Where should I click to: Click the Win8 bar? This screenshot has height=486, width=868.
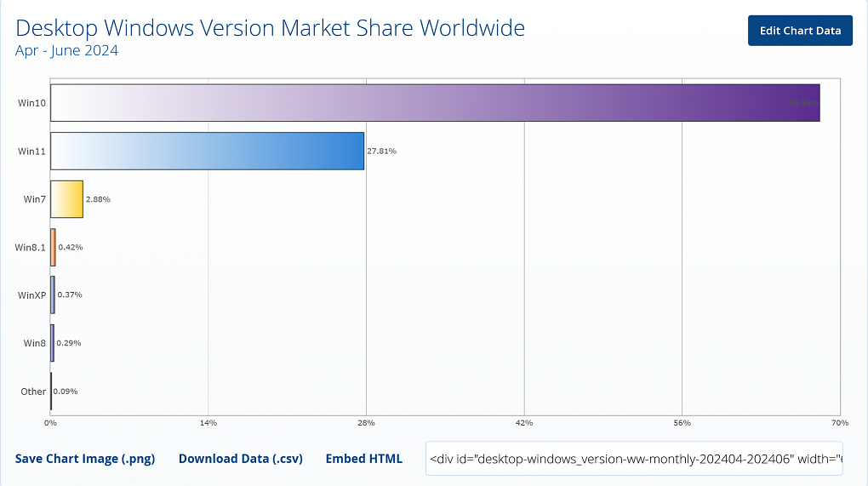(53, 343)
